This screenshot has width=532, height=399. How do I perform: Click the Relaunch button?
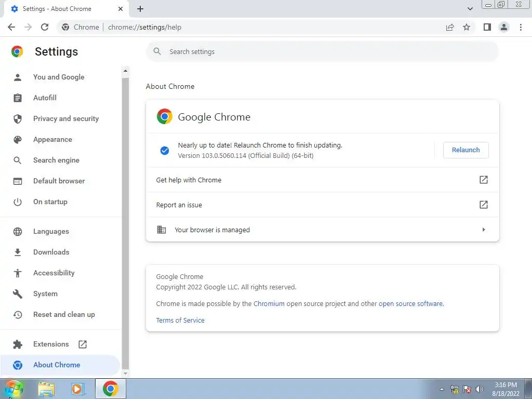point(466,150)
